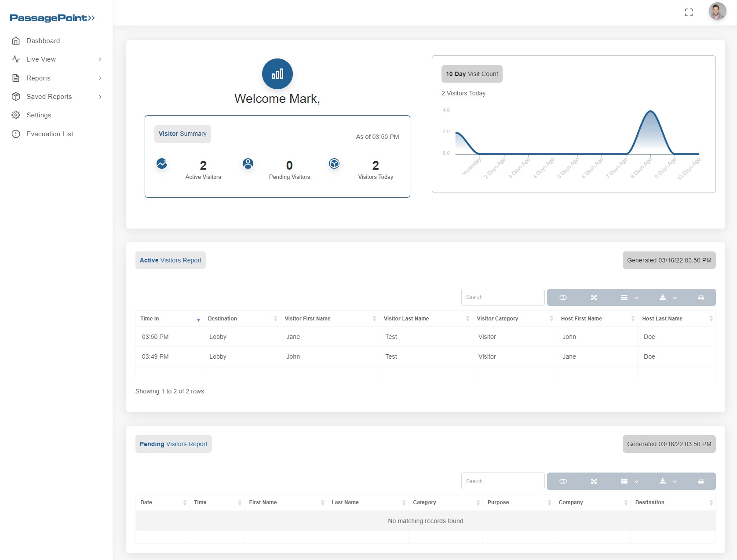Click the fullscreen icon in top bar
The height and width of the screenshot is (560, 737).
pyautogui.click(x=689, y=12)
